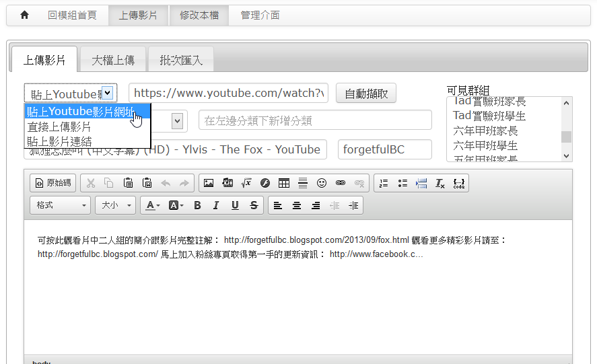The width and height of the screenshot is (597, 364).
Task: Switch to the 大檔上傳 tab
Action: coord(113,60)
